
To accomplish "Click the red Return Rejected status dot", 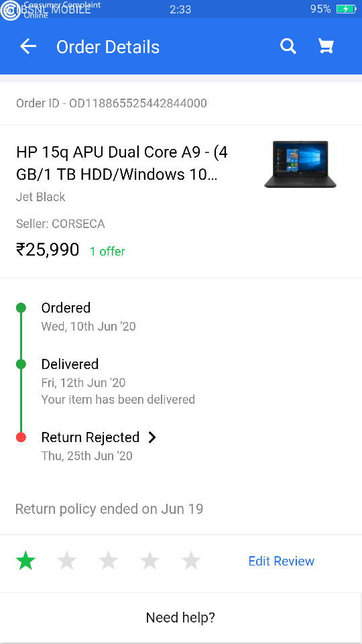I will point(21,437).
